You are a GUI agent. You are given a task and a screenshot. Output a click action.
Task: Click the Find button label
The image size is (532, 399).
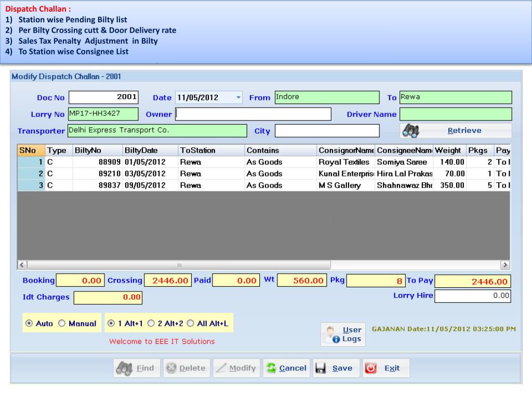pyautogui.click(x=145, y=368)
